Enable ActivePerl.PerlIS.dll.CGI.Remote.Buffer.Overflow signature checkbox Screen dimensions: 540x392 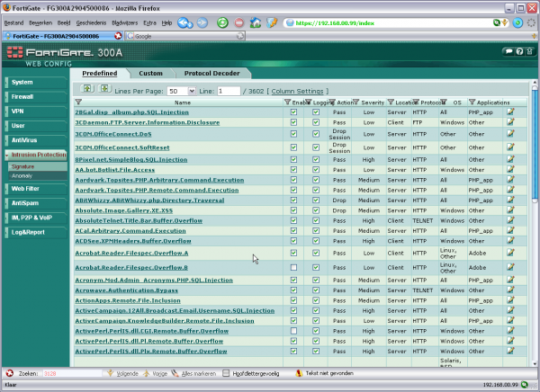tap(293, 331)
